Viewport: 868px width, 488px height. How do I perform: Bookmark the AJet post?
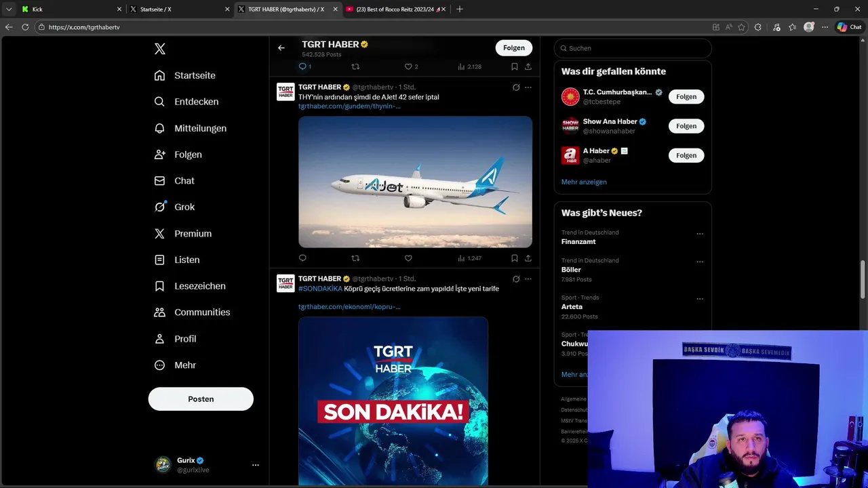point(515,258)
